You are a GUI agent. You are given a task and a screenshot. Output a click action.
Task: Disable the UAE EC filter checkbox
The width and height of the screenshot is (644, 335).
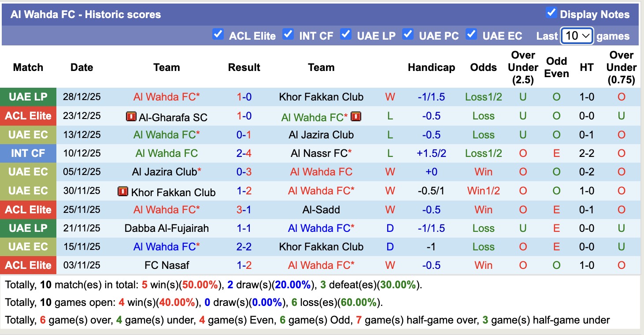(471, 33)
